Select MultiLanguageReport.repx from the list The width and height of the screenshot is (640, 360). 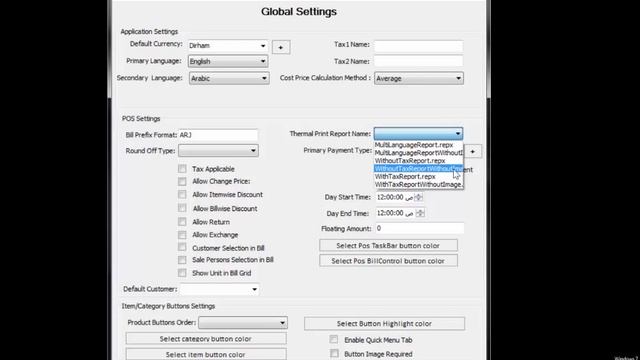coord(418,145)
